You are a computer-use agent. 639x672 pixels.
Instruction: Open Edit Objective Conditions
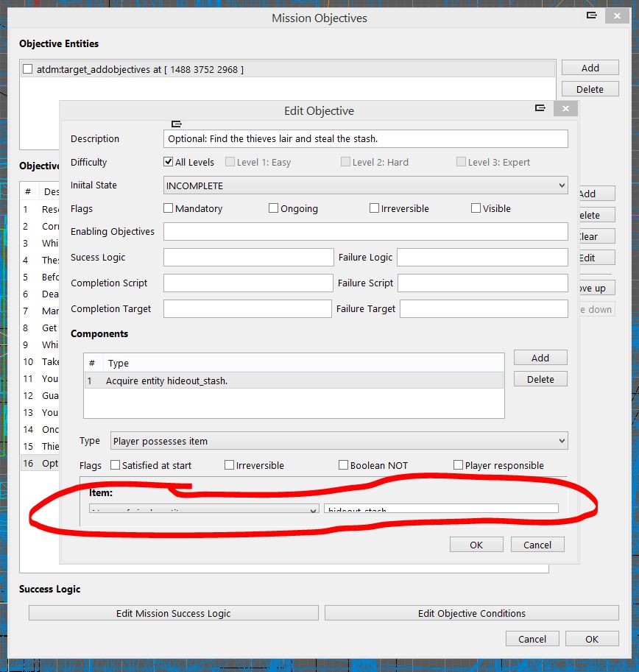pyautogui.click(x=471, y=613)
